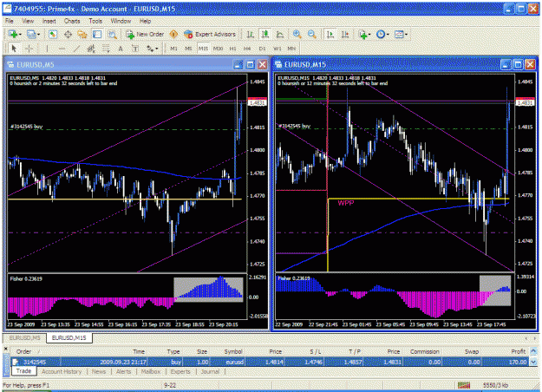Viewport: 542px width, 392px height.
Task: Switch timeframe to D1
Action: click(x=263, y=49)
